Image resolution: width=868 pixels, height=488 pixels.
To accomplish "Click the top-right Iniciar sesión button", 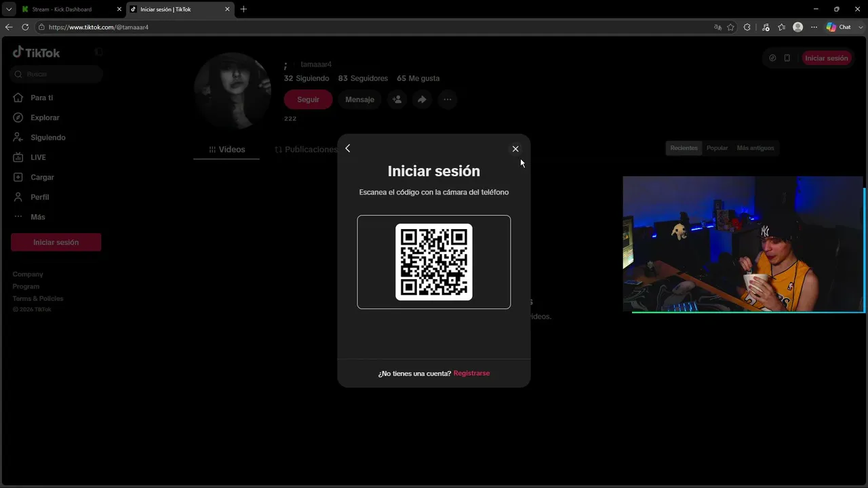I will click(x=827, y=58).
